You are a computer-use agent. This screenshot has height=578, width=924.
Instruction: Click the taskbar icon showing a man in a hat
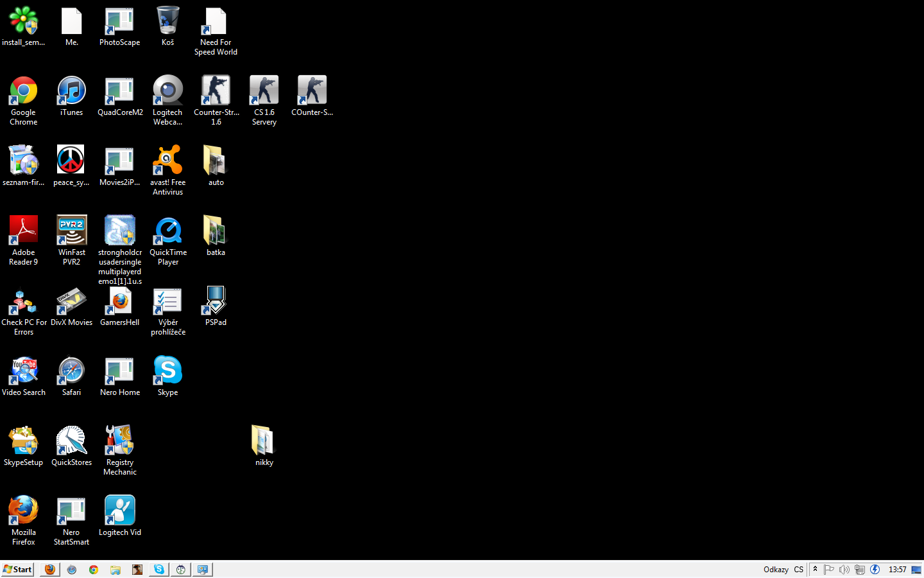[137, 569]
